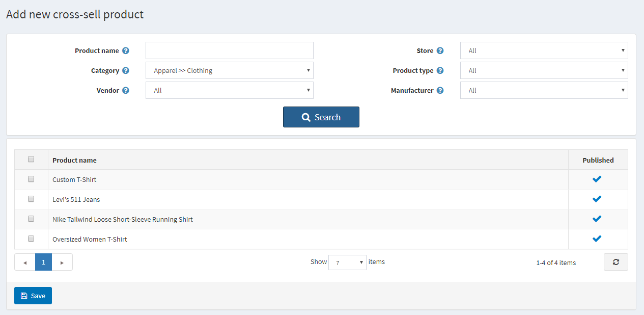Click the previous page arrow
The image size is (644, 315).
click(25, 262)
